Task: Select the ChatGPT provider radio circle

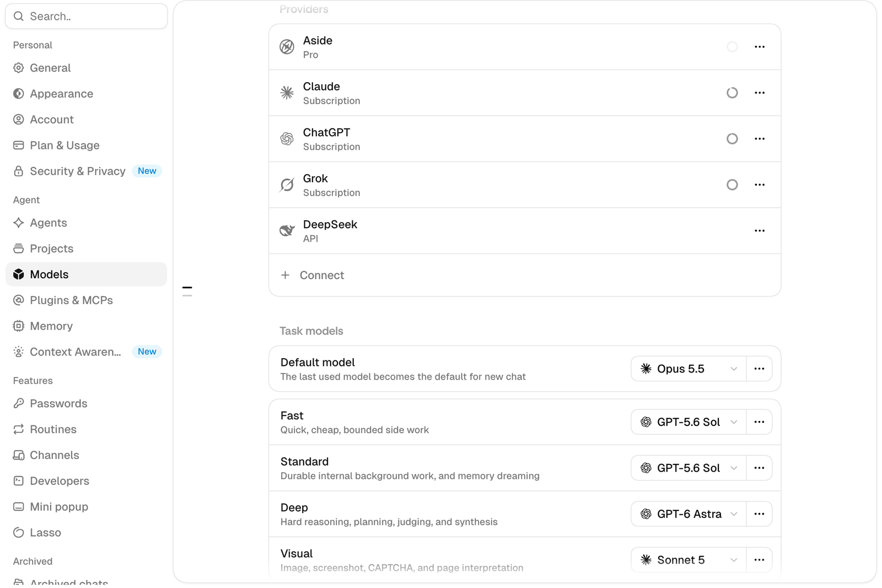Action: click(732, 139)
